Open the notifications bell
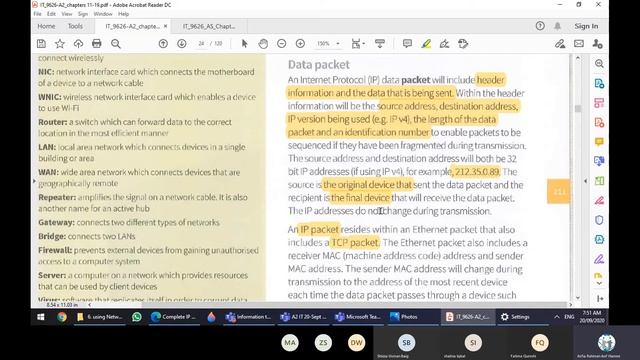 (x=558, y=26)
